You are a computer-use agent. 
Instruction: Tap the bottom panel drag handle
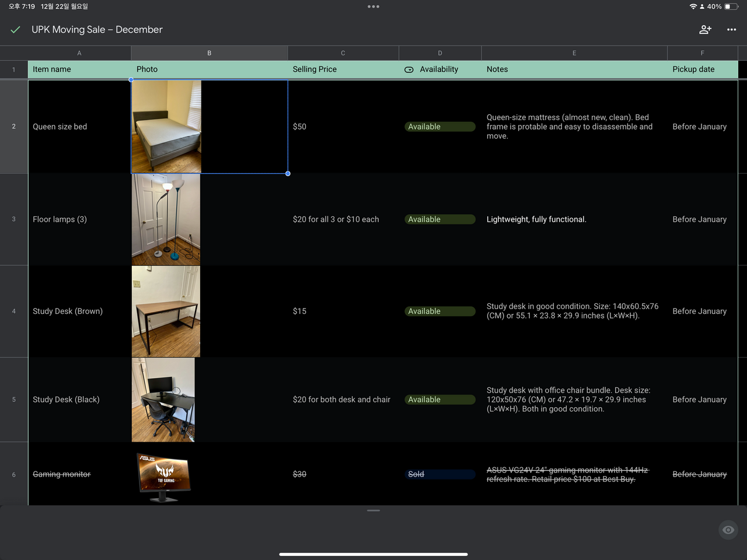(x=373, y=510)
